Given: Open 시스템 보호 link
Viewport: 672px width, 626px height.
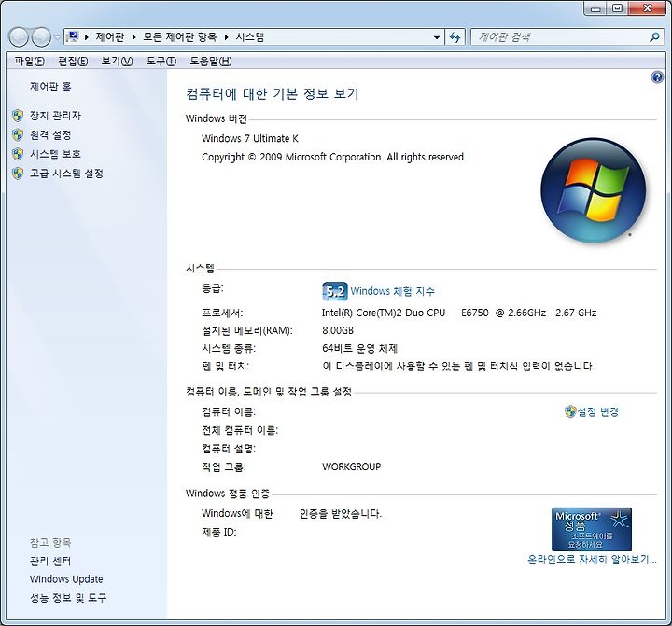Looking at the screenshot, I should point(55,154).
